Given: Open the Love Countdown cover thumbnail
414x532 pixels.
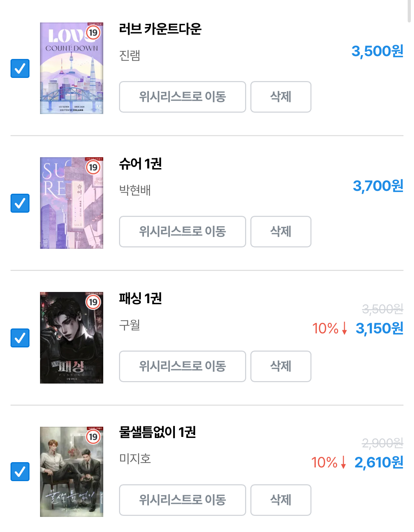Looking at the screenshot, I should pyautogui.click(x=71, y=68).
